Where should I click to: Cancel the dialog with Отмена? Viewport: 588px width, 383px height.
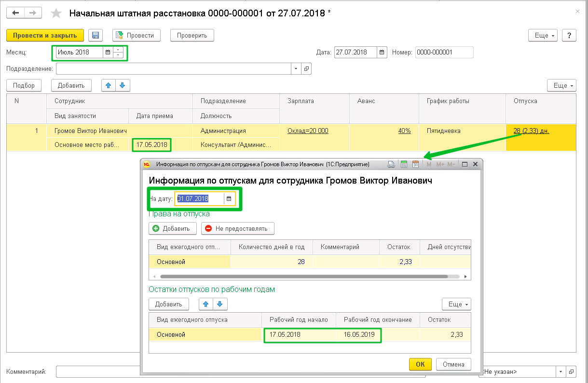tap(453, 364)
